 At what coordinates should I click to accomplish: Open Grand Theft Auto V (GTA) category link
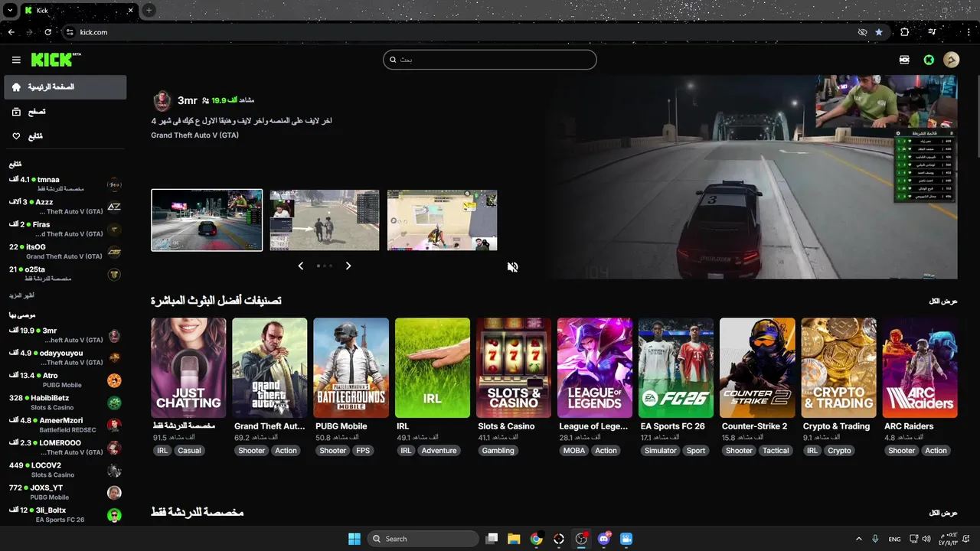click(x=194, y=135)
